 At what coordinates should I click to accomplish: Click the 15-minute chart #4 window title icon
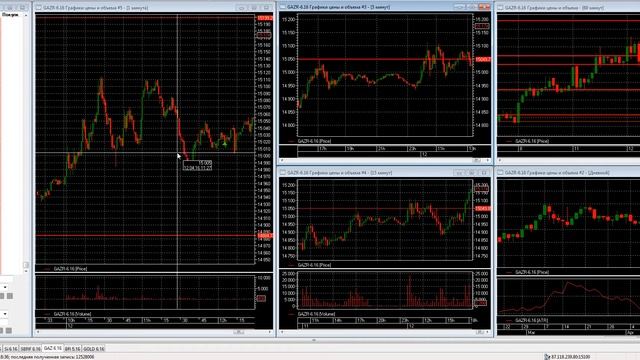click(282, 173)
